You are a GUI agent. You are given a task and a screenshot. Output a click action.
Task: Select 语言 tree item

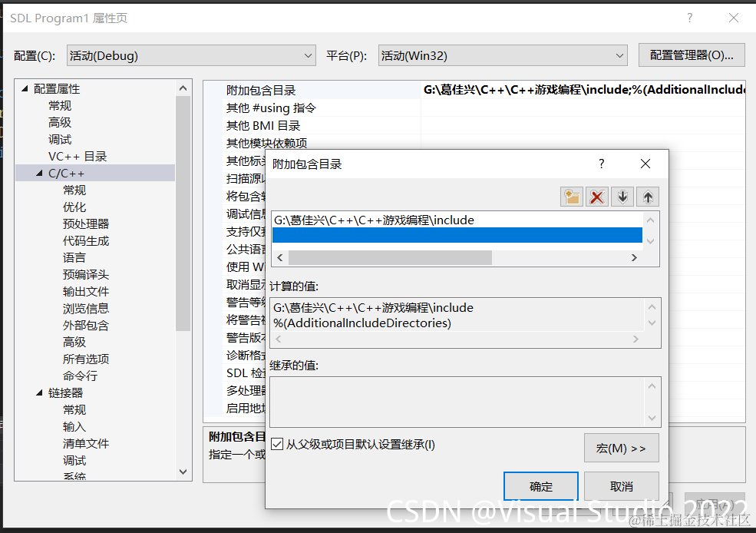74,257
